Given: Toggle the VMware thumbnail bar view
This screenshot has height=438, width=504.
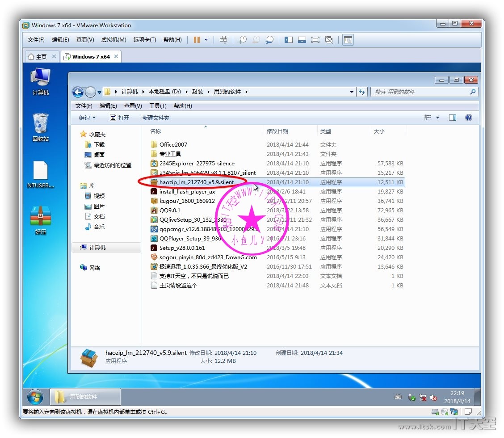Looking at the screenshot, I should click(302, 40).
